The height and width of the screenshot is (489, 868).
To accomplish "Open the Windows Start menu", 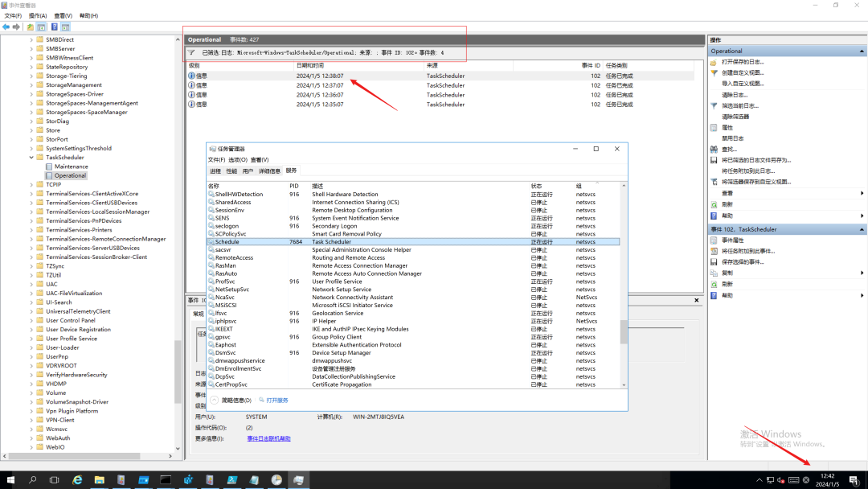I will (10, 479).
